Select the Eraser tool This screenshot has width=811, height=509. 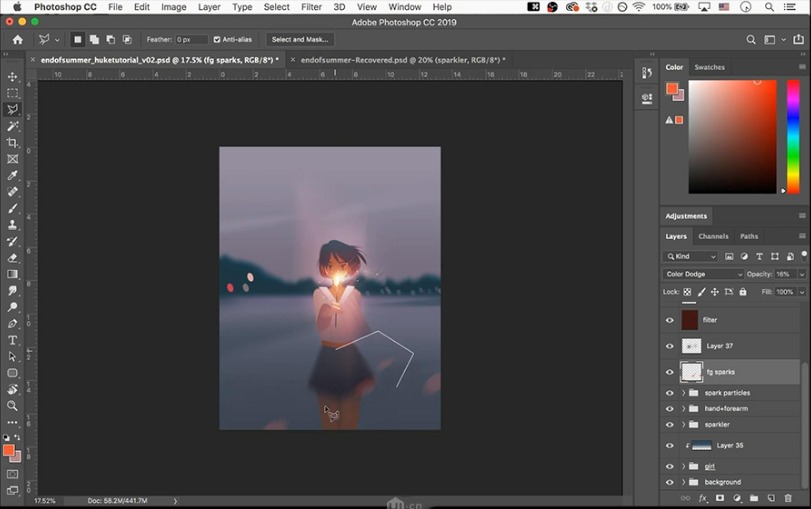(12, 257)
